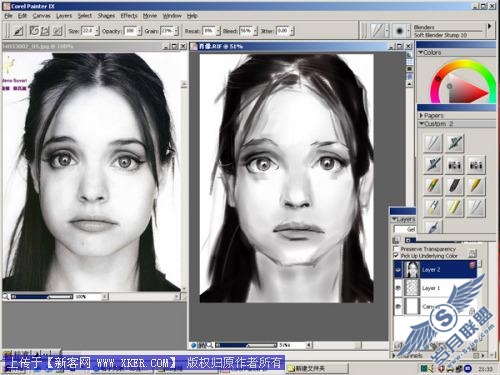
Task: Collapse the Custom 2 palette
Action: (x=421, y=124)
